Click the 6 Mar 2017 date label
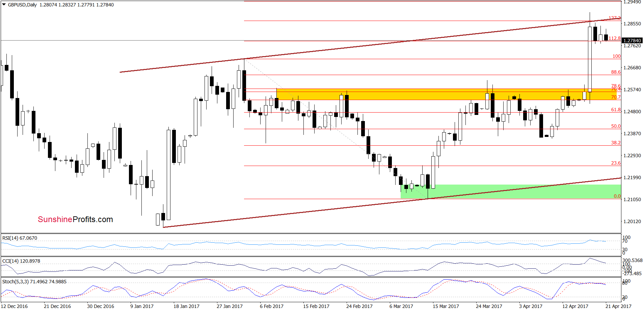The image size is (644, 311). pyautogui.click(x=401, y=307)
